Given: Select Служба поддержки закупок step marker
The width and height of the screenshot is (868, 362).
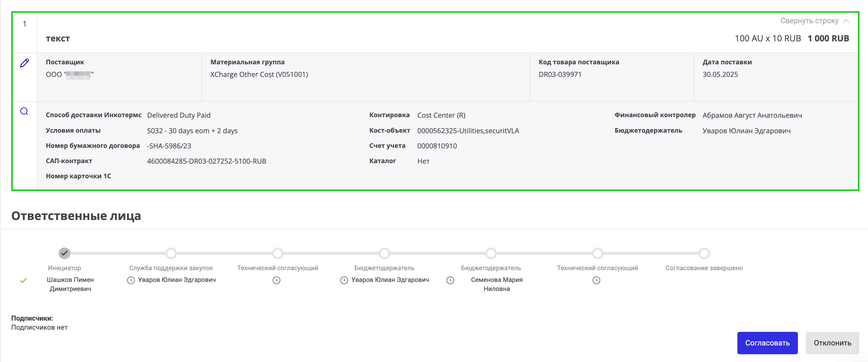Looking at the screenshot, I should pos(171,253).
